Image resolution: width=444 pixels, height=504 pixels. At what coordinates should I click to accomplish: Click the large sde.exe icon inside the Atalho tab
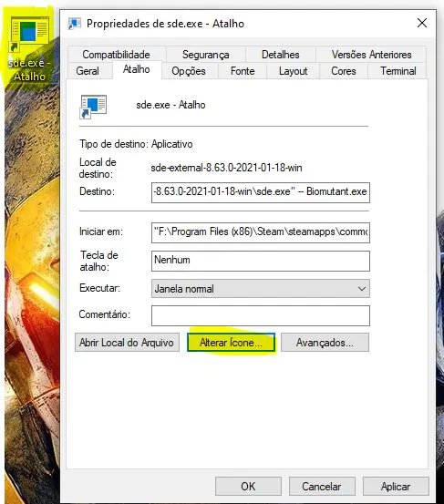93,107
